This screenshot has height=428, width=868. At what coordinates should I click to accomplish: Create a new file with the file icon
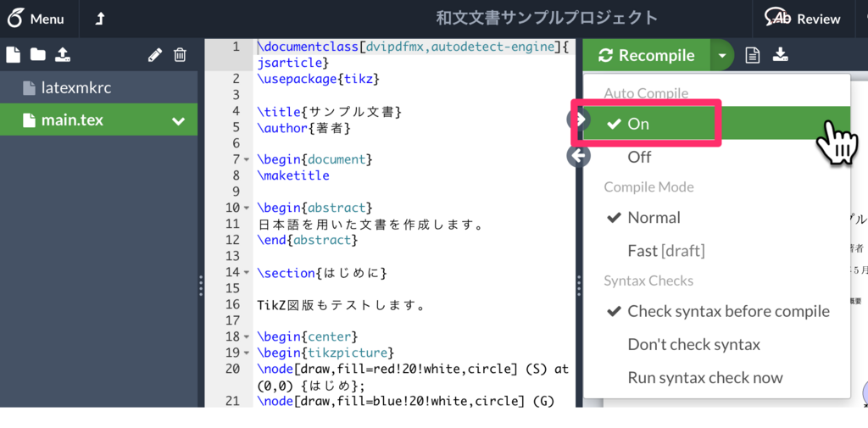pyautogui.click(x=14, y=55)
